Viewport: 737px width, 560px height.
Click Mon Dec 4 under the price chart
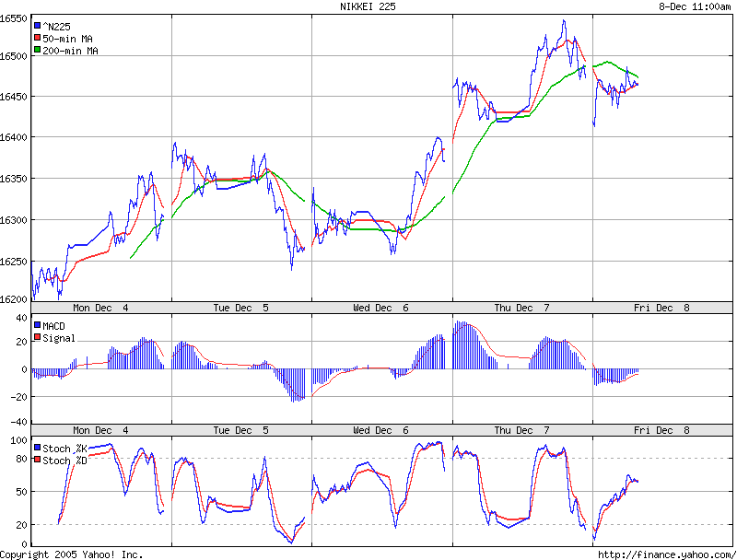(x=100, y=308)
